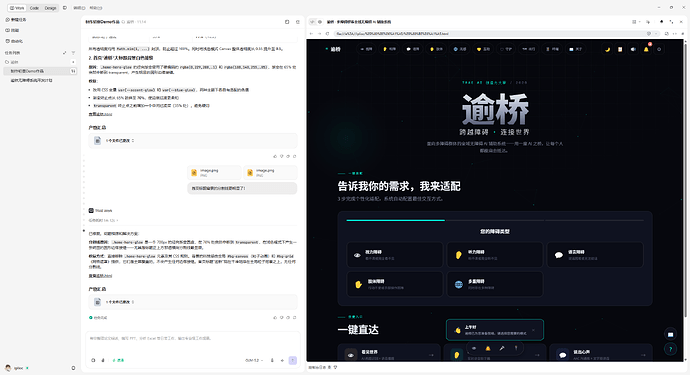
Task: Go back in the preview browser
Action: click(x=312, y=33)
